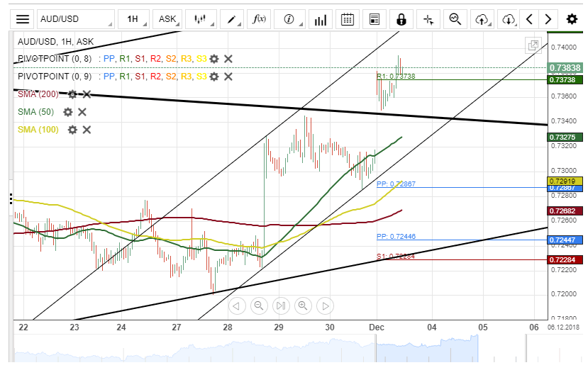Open SMA (50) settings gear
This screenshot has width=588, height=370.
click(x=68, y=112)
